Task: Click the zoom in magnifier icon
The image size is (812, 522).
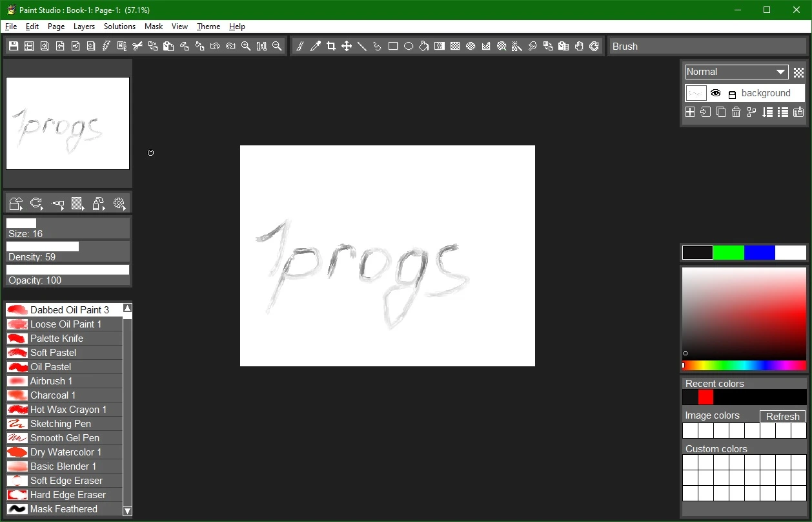Action: click(246, 46)
